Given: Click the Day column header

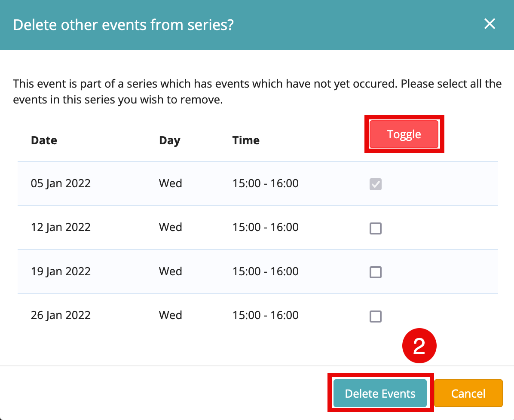Looking at the screenshot, I should 169,140.
